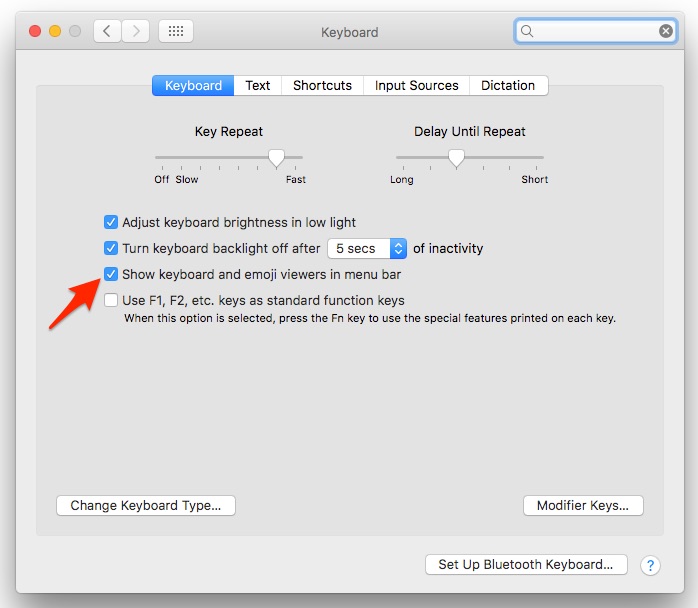Click the Delay Until Repeat slider knob
Image resolution: width=698 pixels, height=608 pixels.
coord(456,157)
